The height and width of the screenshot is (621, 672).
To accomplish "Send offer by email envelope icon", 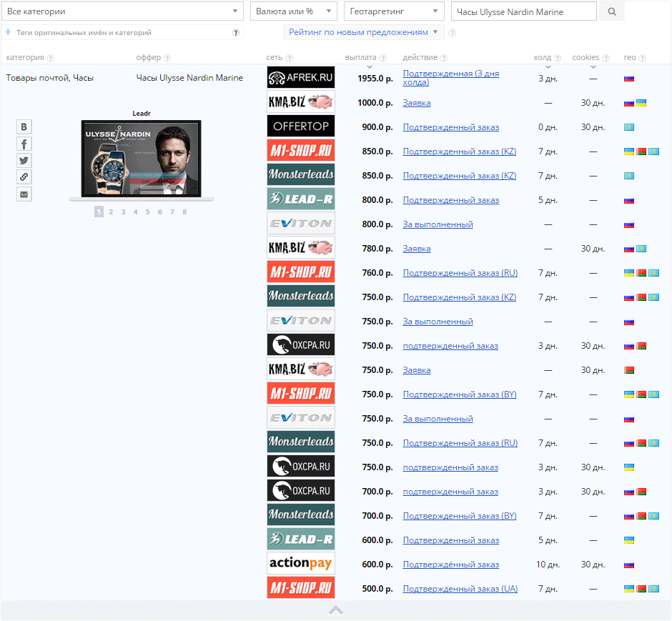I will pos(24,194).
